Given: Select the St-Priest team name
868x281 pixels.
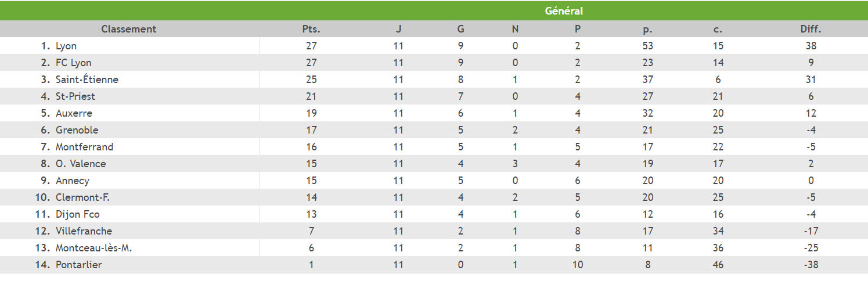Looking at the screenshot, I should pyautogui.click(x=75, y=96).
